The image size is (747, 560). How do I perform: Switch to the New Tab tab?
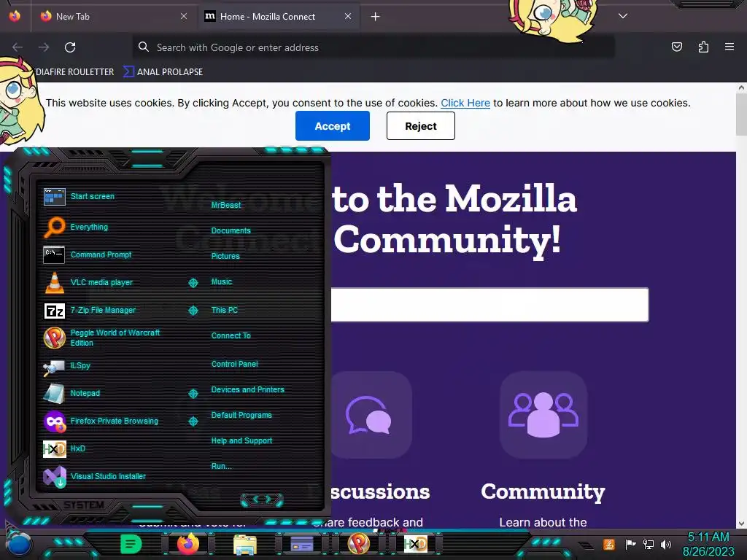[x=113, y=16]
